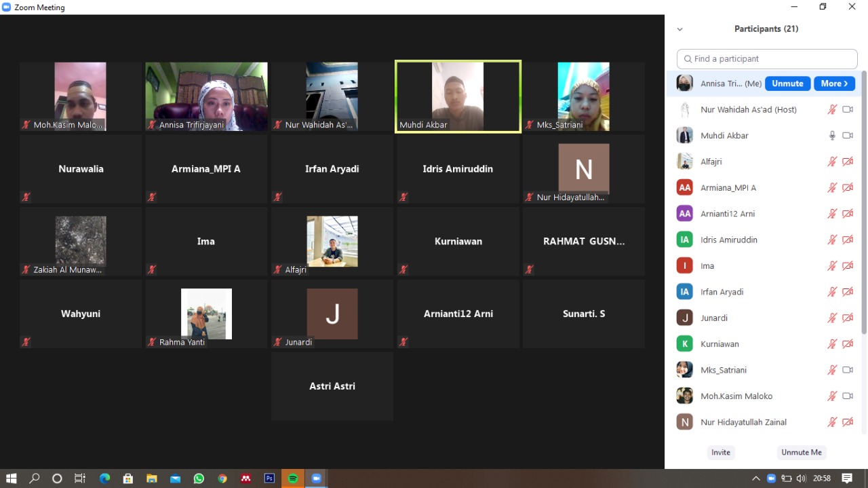Click Mks_Satriani's video camera icon
The image size is (868, 488).
click(x=848, y=370)
